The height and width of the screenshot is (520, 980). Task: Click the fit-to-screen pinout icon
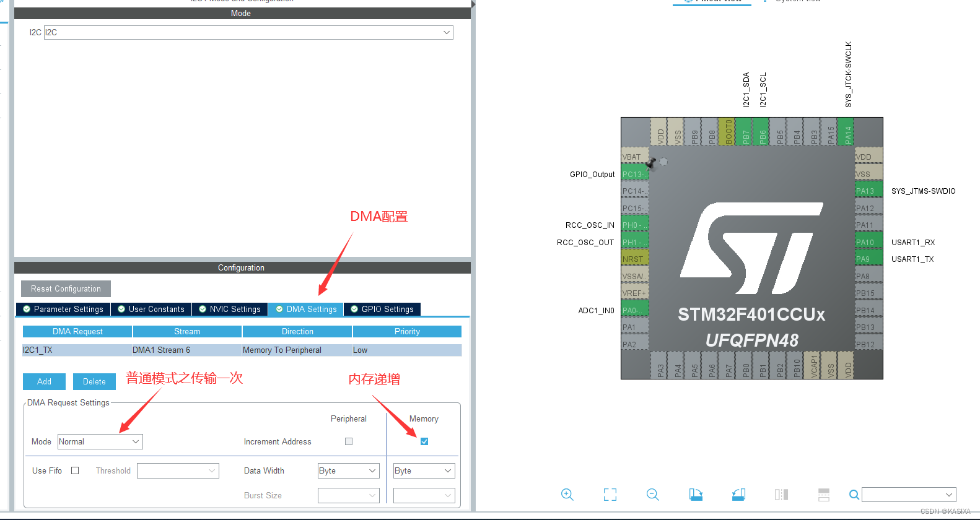(610, 494)
